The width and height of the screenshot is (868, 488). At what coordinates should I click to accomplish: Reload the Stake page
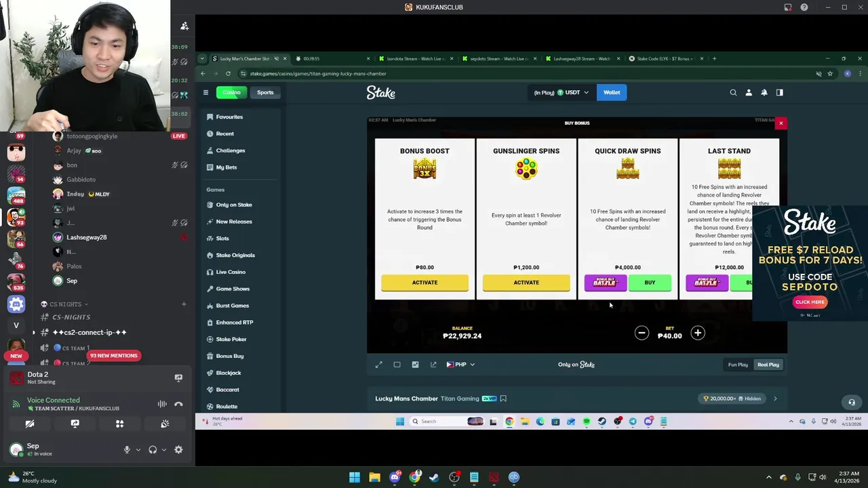pos(228,73)
